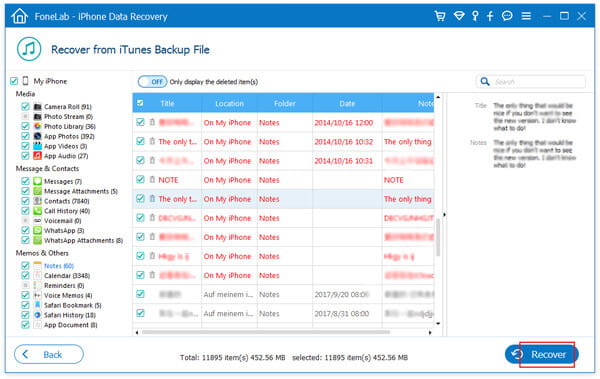Uncheck the My iPhone checkbox
This screenshot has height=379, width=600.
click(14, 81)
